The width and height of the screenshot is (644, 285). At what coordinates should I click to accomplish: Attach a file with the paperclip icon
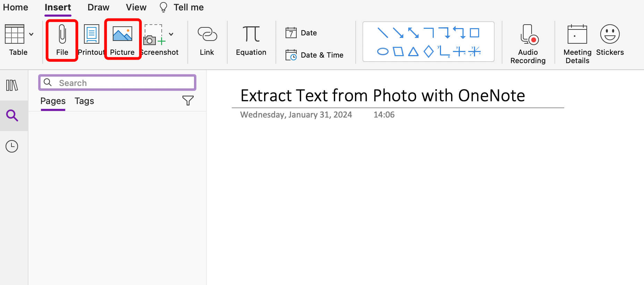[x=62, y=40]
